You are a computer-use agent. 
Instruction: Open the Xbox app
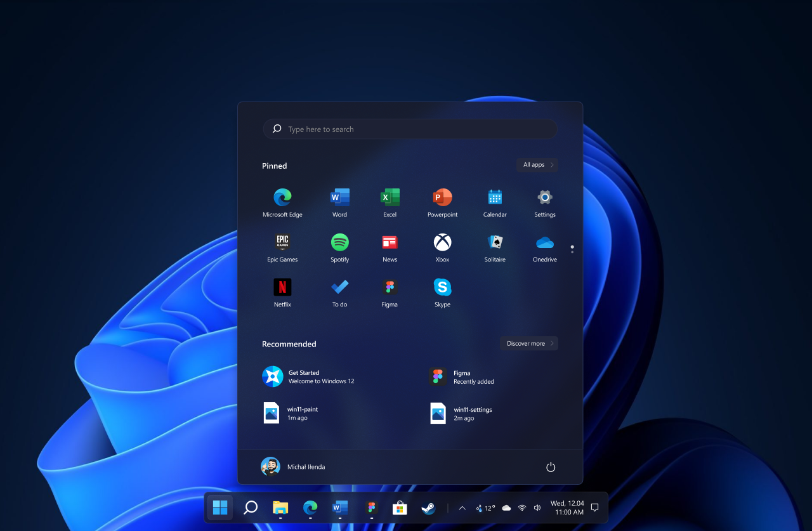click(x=442, y=242)
